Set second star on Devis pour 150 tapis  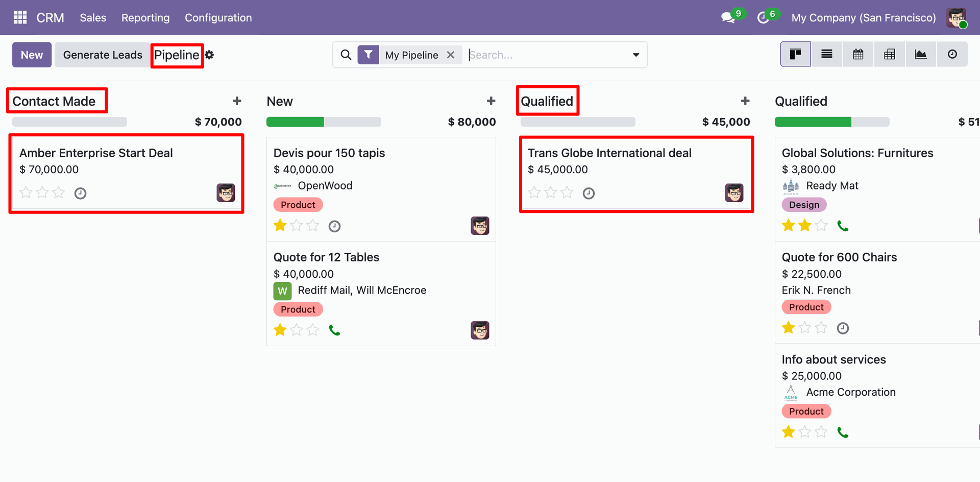(x=297, y=225)
